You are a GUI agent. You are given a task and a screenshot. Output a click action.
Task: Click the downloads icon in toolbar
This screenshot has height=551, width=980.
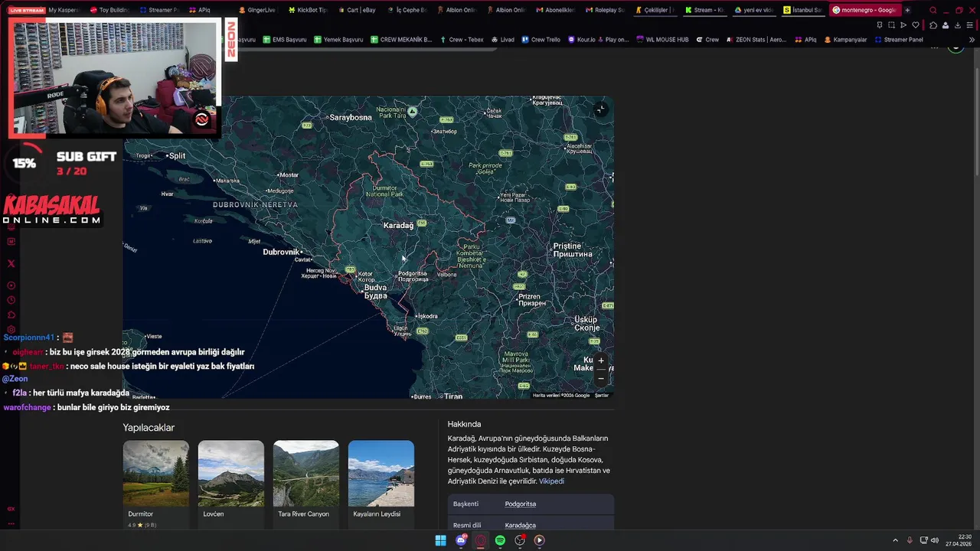tap(957, 25)
